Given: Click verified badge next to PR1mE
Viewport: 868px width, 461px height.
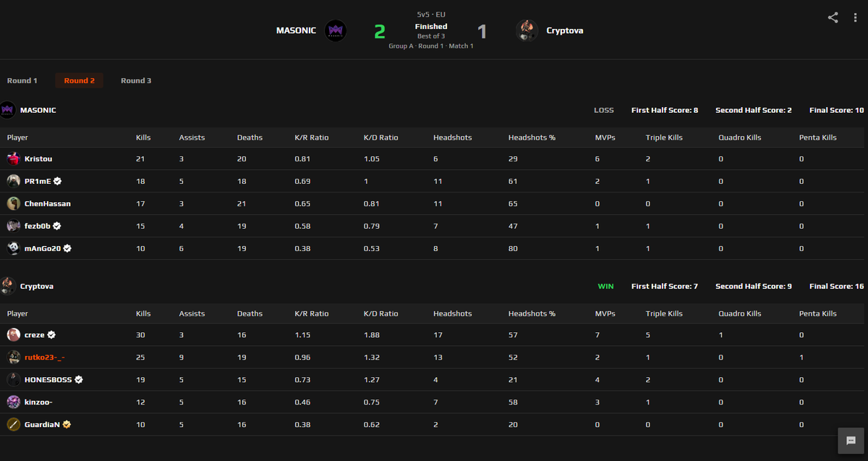Looking at the screenshot, I should (57, 181).
